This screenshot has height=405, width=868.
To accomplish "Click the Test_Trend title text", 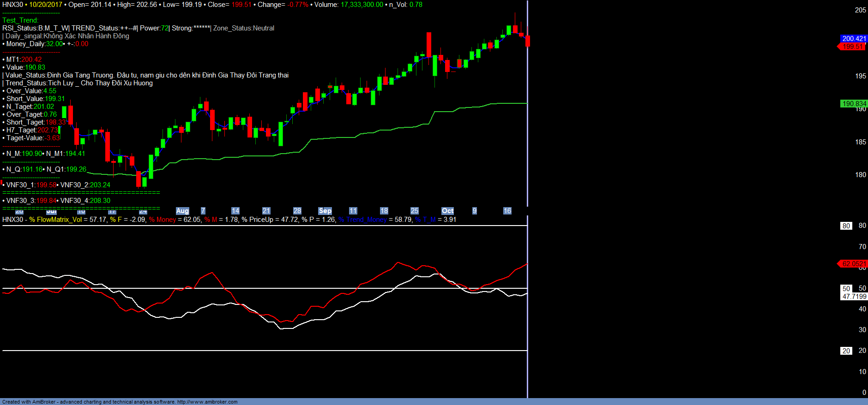I will coord(20,20).
